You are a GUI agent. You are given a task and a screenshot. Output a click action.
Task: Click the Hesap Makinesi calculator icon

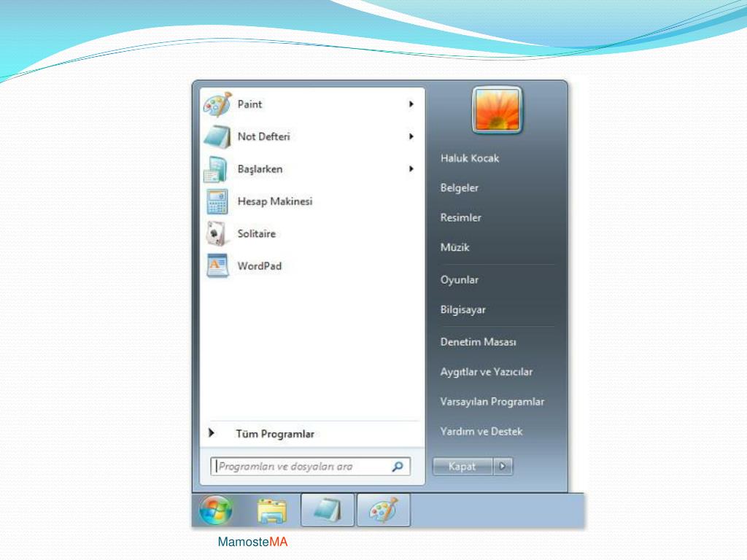[217, 201]
